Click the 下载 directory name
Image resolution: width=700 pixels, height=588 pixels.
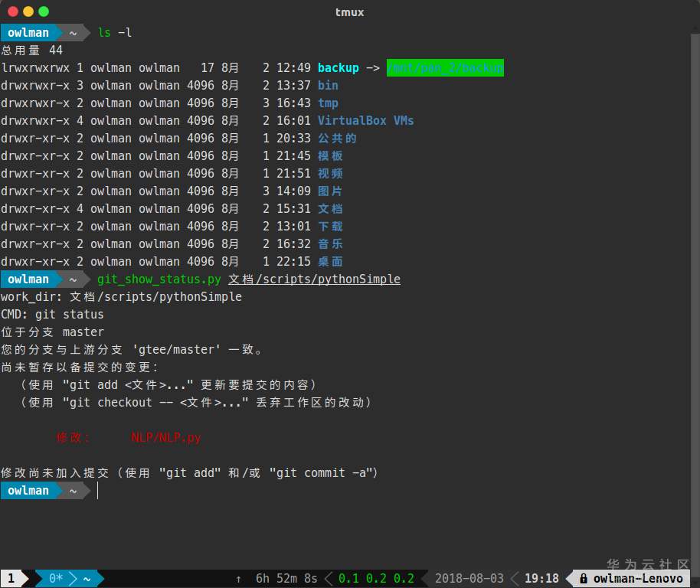click(x=330, y=226)
